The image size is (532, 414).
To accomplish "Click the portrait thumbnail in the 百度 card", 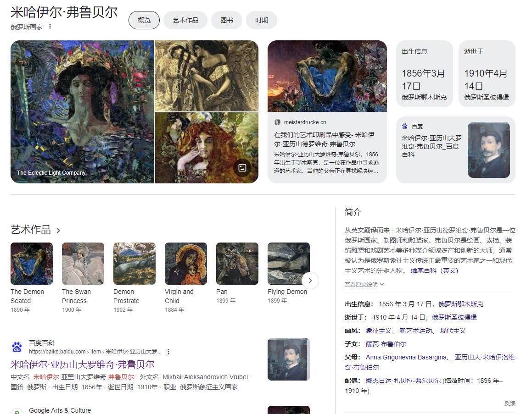I will click(488, 150).
